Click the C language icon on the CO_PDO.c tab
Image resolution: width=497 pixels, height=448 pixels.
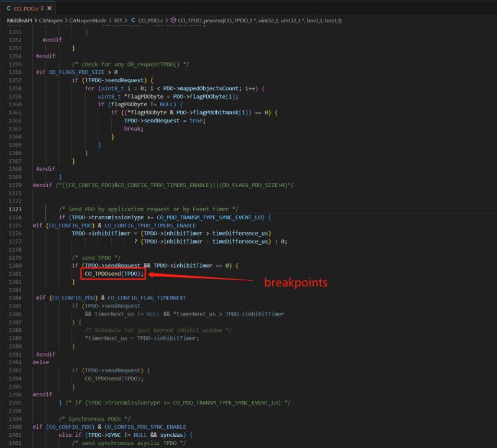tap(9, 9)
